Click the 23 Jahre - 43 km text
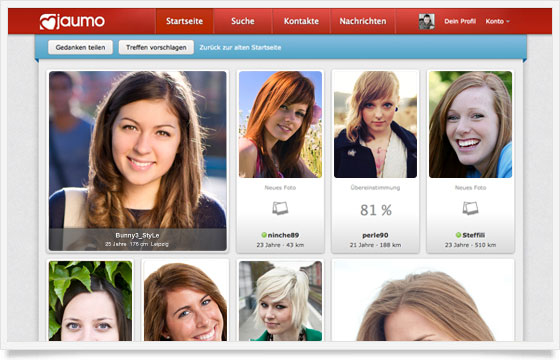Screen dimensions: 560x360 [x=280, y=245]
